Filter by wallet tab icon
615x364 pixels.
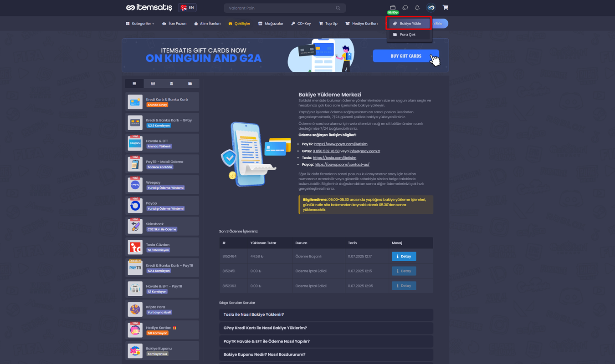coord(190,84)
